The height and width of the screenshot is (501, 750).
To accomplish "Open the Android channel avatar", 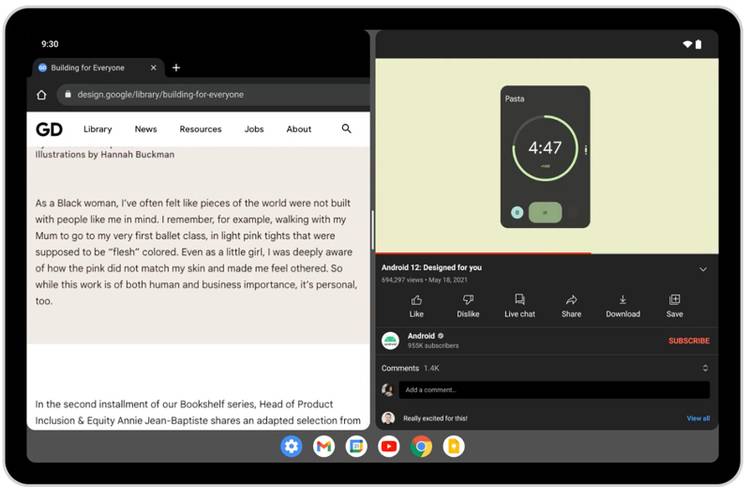I will tap(390, 341).
